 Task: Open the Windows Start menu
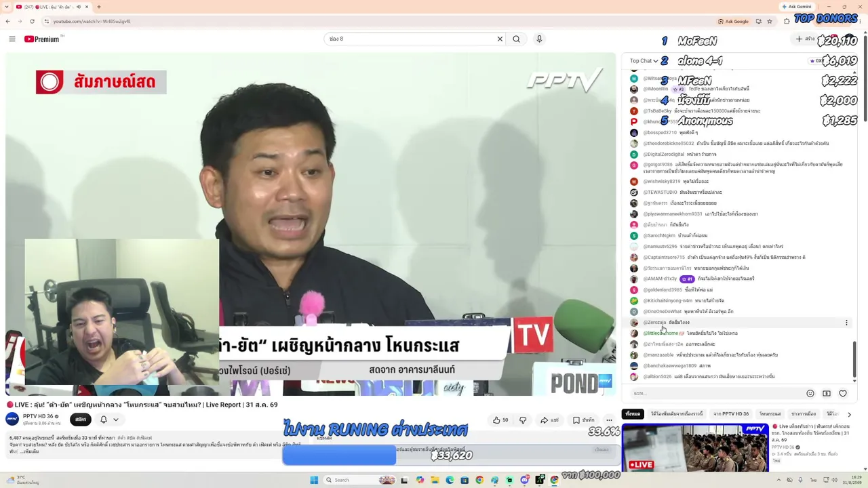[314, 480]
